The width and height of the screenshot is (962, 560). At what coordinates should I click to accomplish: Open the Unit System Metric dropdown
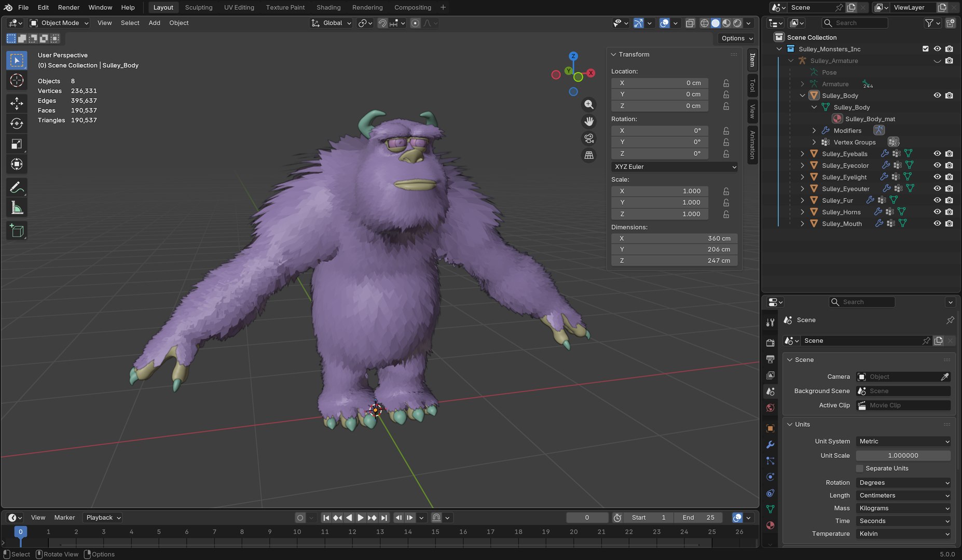(x=903, y=441)
